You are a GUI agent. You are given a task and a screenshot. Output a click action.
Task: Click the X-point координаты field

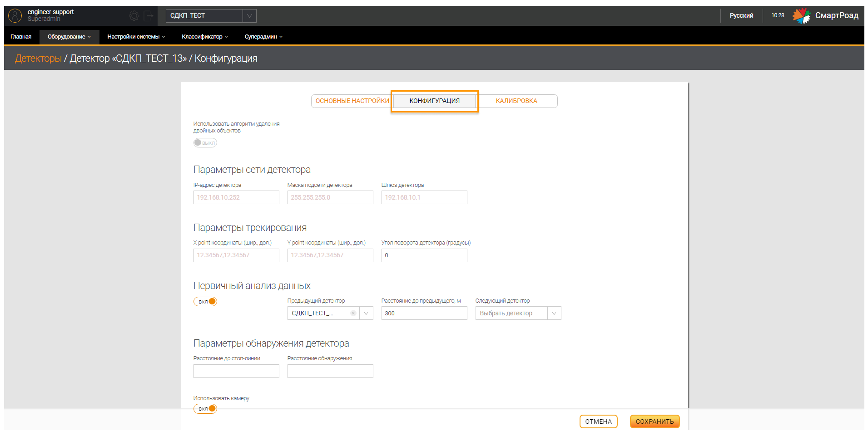(236, 255)
